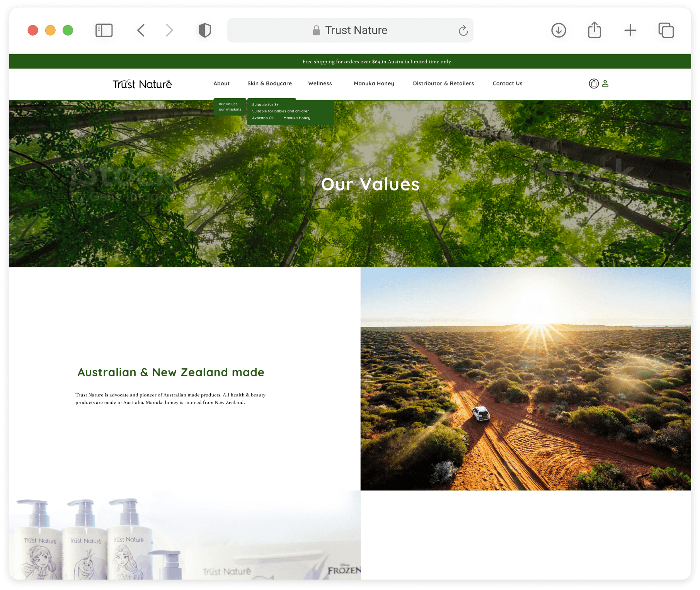Click the outback road aerial photo
The width and height of the screenshot is (700, 590).
click(526, 379)
